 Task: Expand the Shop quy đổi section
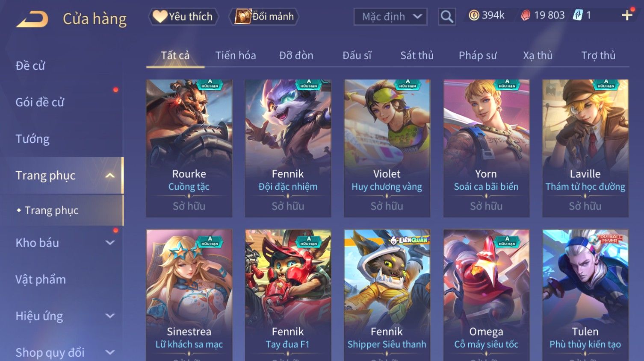click(x=110, y=352)
